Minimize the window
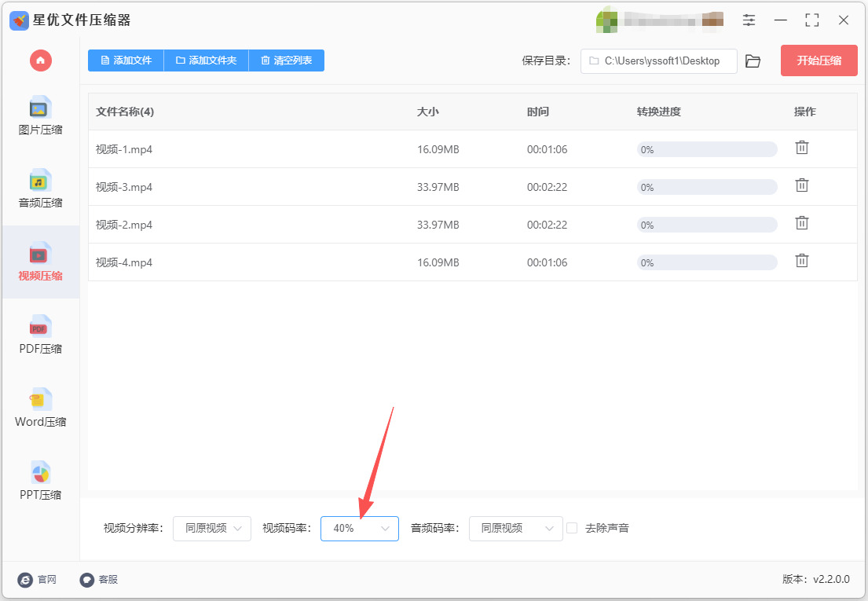The width and height of the screenshot is (868, 601). pos(781,20)
